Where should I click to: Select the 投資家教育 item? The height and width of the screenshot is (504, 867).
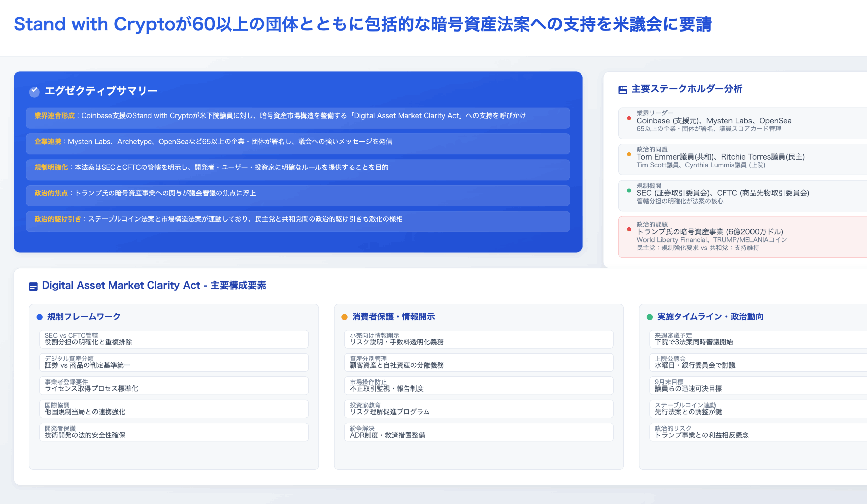click(x=479, y=409)
